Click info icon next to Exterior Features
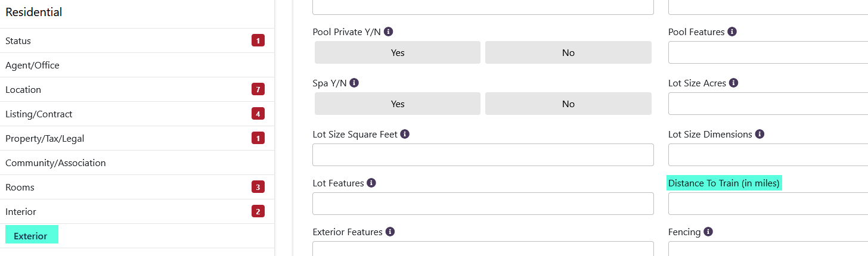This screenshot has width=868, height=256. [x=390, y=232]
